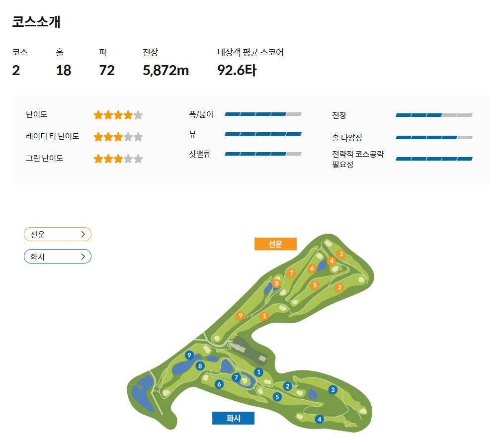Select the blue hole 6 marker
The height and width of the screenshot is (443, 504).
(219, 384)
